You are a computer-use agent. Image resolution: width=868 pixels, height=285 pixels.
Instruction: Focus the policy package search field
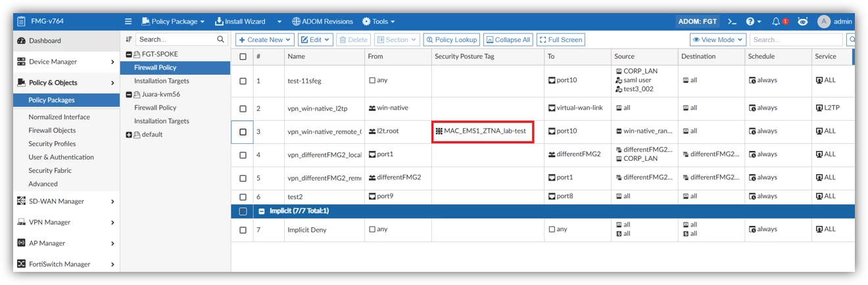coord(176,39)
